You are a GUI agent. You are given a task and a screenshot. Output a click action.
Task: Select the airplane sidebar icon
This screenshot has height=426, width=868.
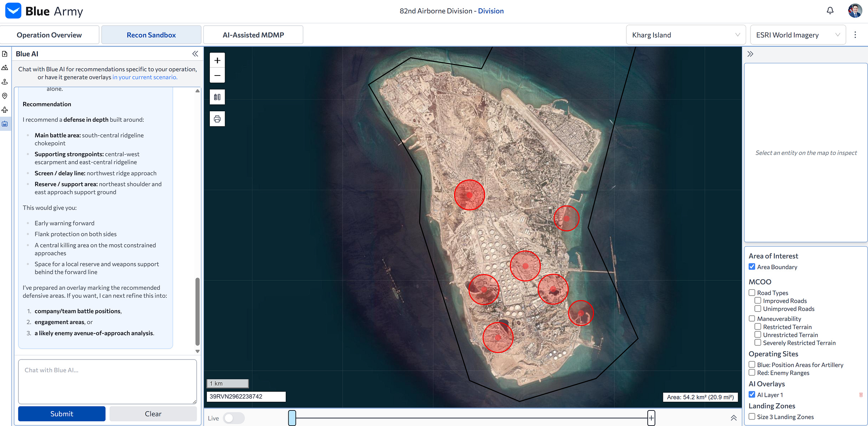coord(5,110)
